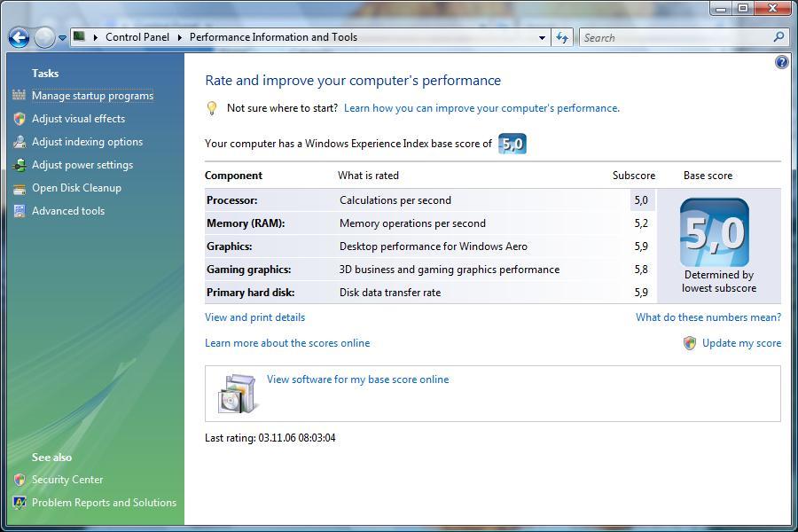Expand the arrow after Control Panel breadcrumb
This screenshot has height=532, width=798.
[179, 37]
